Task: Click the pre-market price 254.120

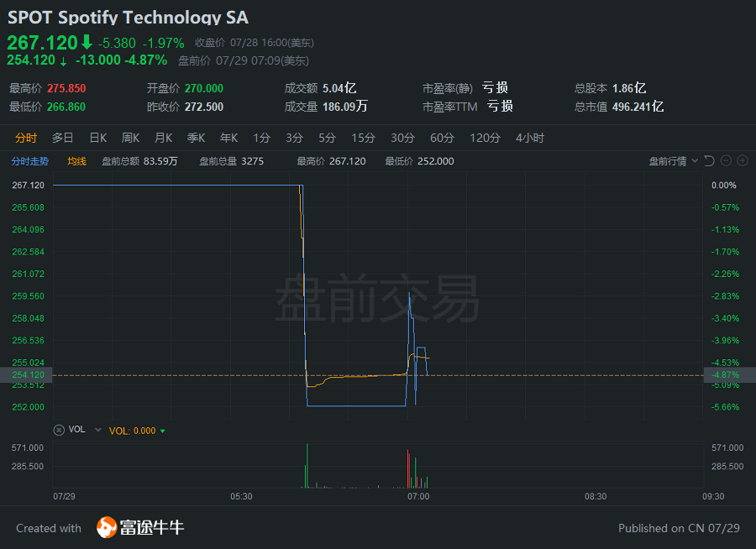Action: click(31, 60)
